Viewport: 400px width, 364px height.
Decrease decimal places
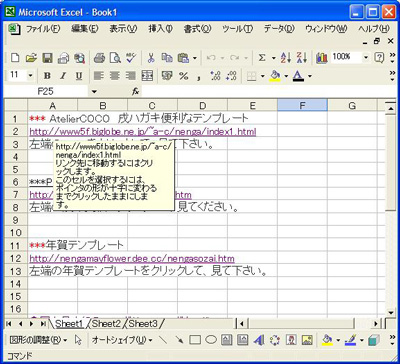tap(231, 76)
